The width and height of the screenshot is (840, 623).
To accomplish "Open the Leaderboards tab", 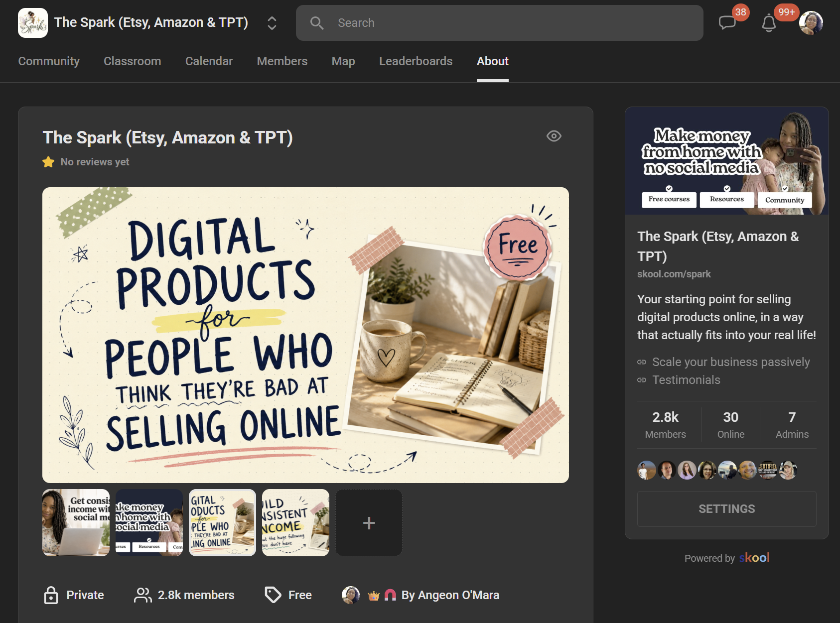I will click(x=416, y=61).
